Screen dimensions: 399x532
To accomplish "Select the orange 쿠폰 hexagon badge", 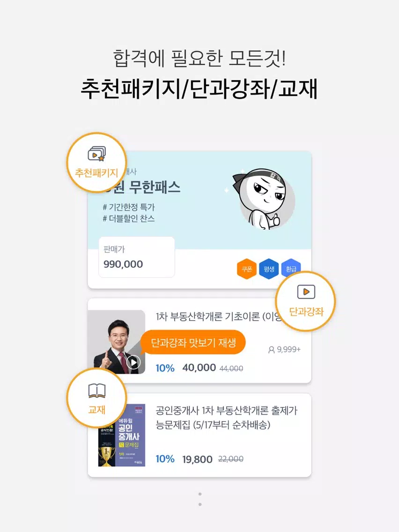I will click(x=247, y=269).
